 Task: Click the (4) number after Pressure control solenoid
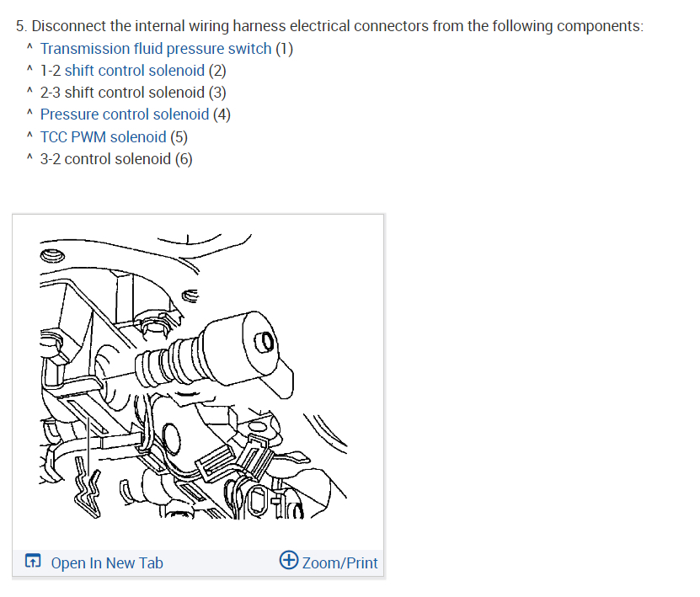pos(222,115)
